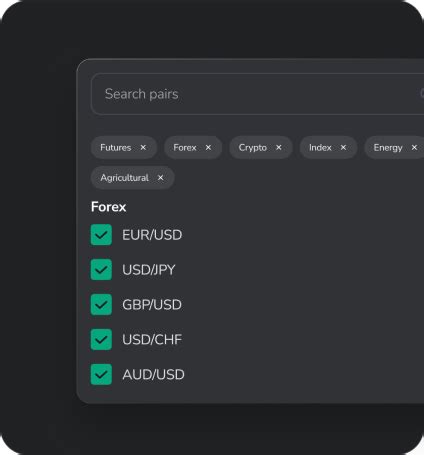Click the EUR/USD pair label
The height and width of the screenshot is (455, 424).
152,235
